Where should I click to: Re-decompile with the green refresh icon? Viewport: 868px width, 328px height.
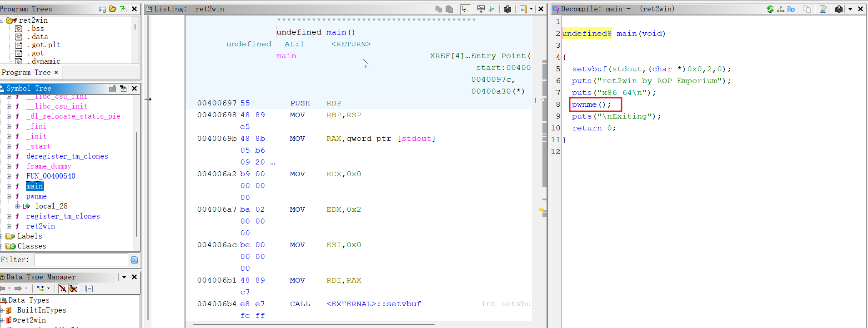pyautogui.click(x=770, y=9)
